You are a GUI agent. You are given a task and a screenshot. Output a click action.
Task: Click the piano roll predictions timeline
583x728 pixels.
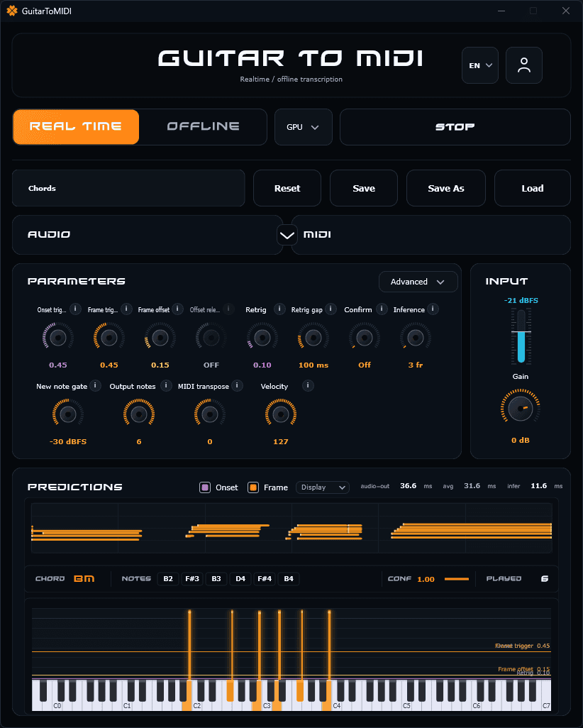[291, 528]
